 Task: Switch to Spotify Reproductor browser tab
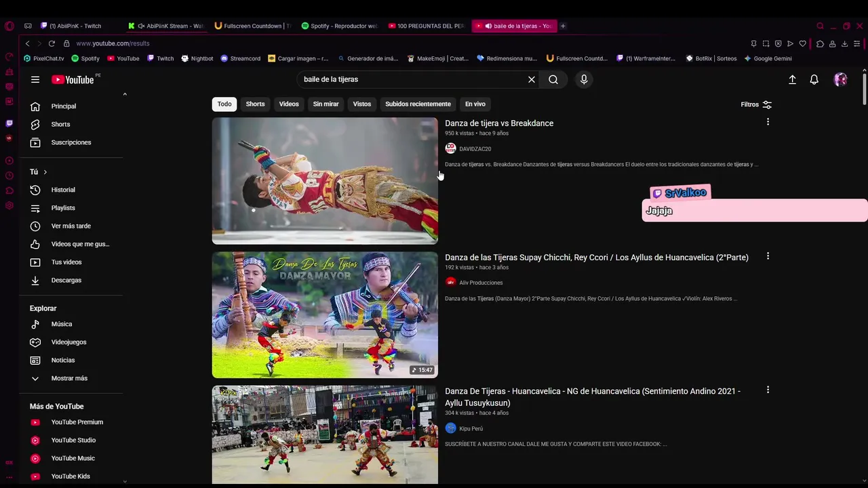tap(339, 26)
